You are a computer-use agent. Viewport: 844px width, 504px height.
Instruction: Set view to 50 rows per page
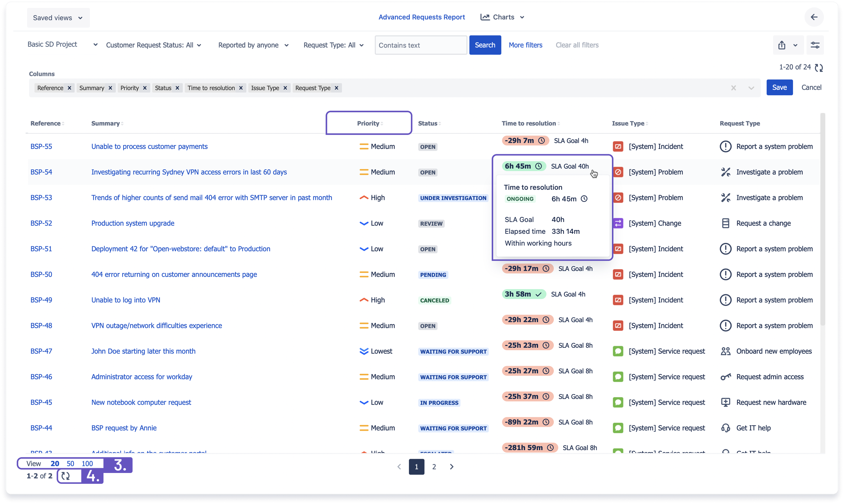[70, 464]
